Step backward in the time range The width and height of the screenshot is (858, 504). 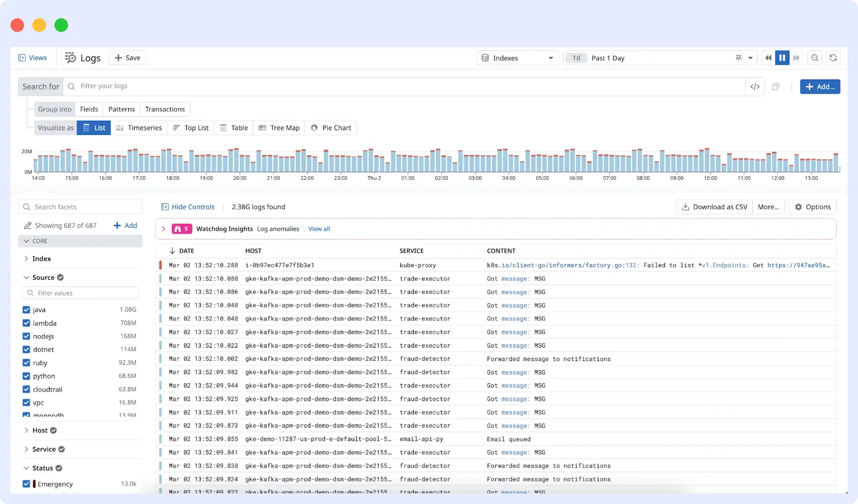[x=768, y=58]
